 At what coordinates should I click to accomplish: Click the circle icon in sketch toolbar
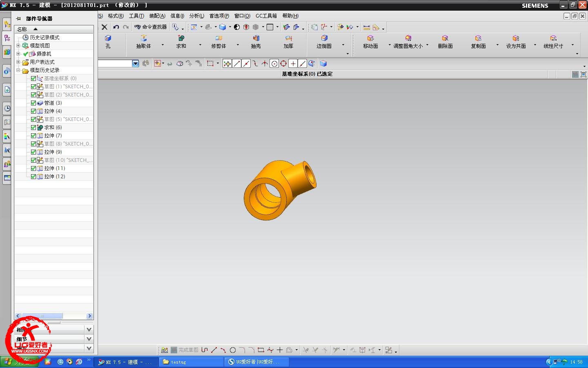(x=233, y=350)
